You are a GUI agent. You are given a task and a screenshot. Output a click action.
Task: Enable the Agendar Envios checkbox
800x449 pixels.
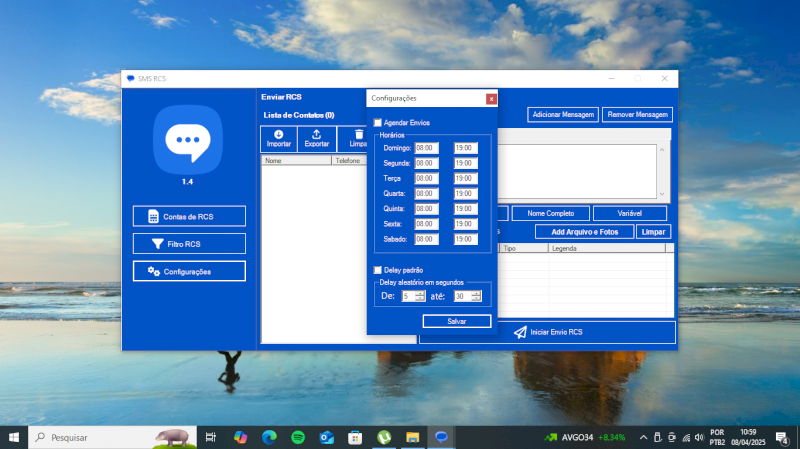tap(377, 123)
